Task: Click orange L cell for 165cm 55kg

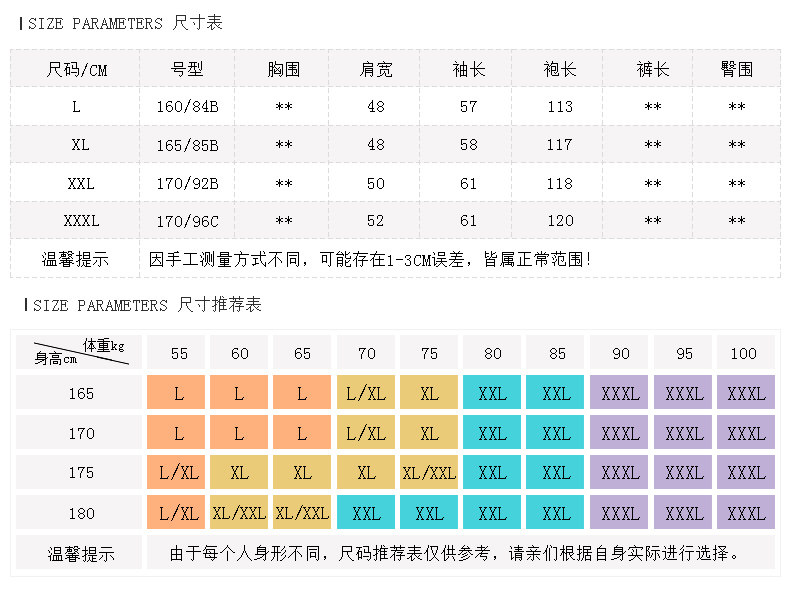Action: [x=176, y=392]
